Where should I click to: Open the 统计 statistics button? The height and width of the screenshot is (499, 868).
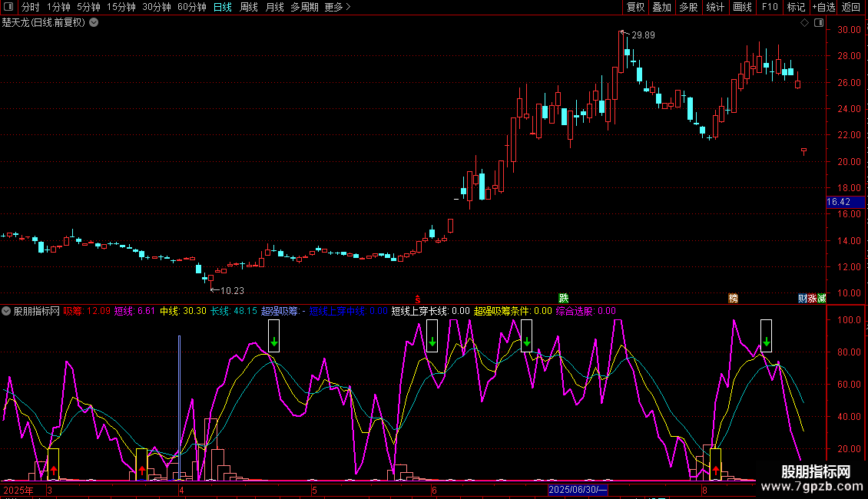point(714,7)
